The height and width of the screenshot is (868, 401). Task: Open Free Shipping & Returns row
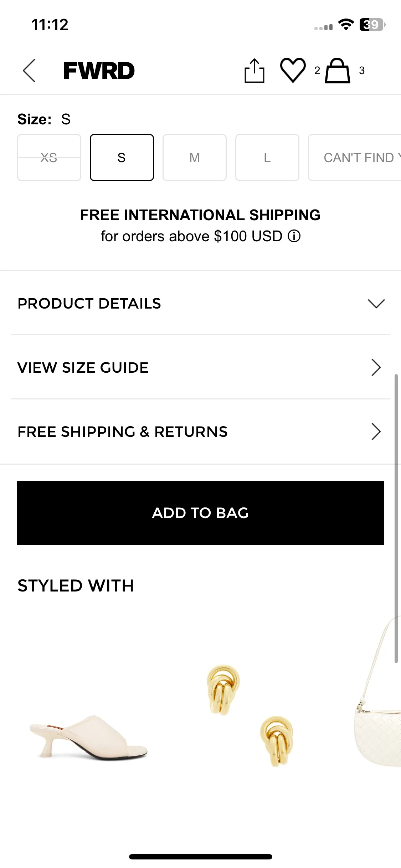(200, 432)
